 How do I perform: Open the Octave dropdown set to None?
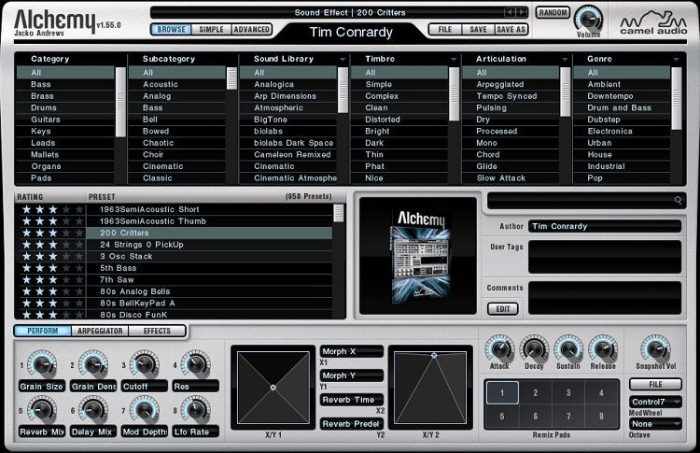tap(656, 424)
